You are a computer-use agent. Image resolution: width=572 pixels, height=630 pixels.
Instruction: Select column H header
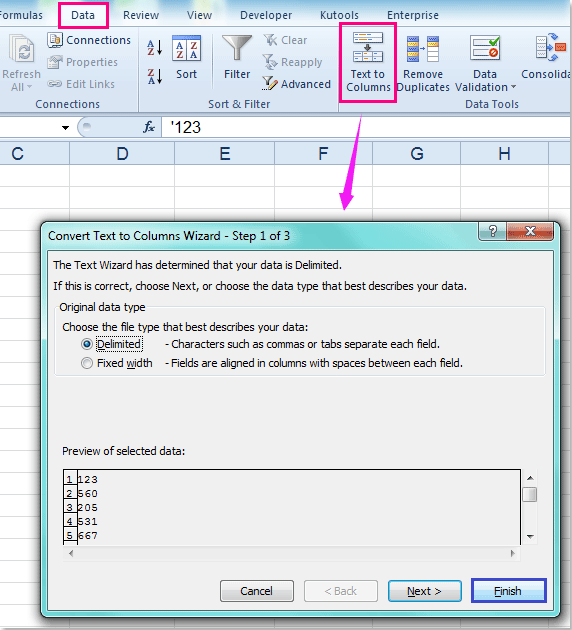click(505, 153)
